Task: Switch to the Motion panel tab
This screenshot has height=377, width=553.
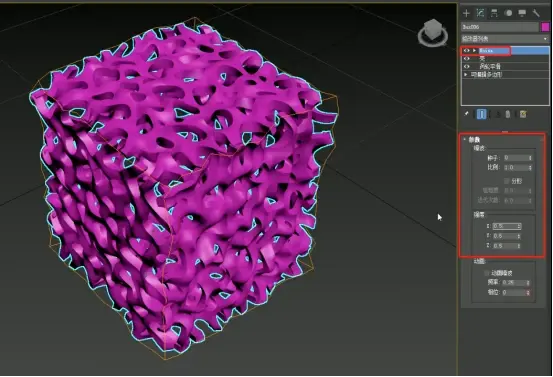Action: 508,13
